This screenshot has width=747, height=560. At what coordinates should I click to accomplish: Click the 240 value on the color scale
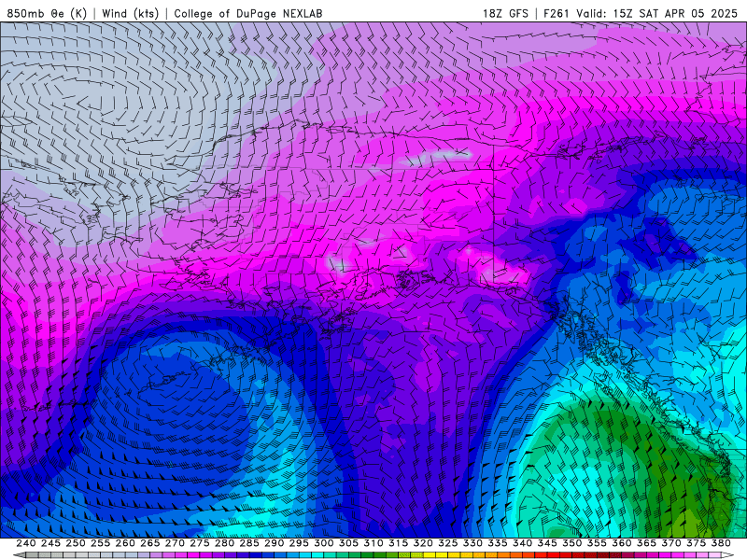[x=26, y=543]
